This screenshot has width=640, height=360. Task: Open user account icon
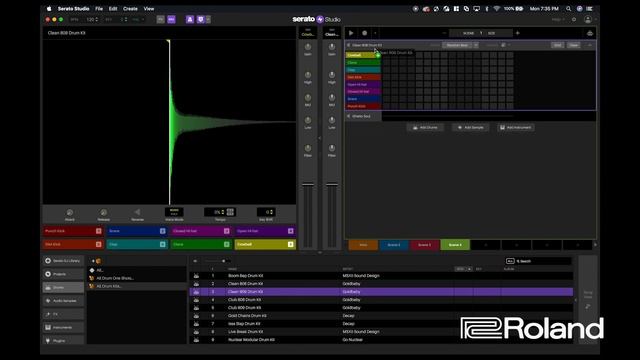pos(588,20)
